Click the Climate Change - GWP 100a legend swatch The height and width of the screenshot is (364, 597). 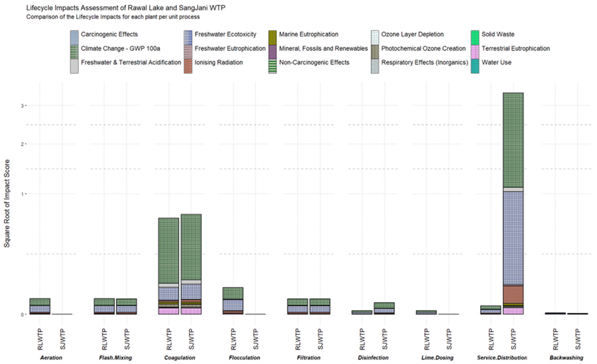click(x=74, y=52)
